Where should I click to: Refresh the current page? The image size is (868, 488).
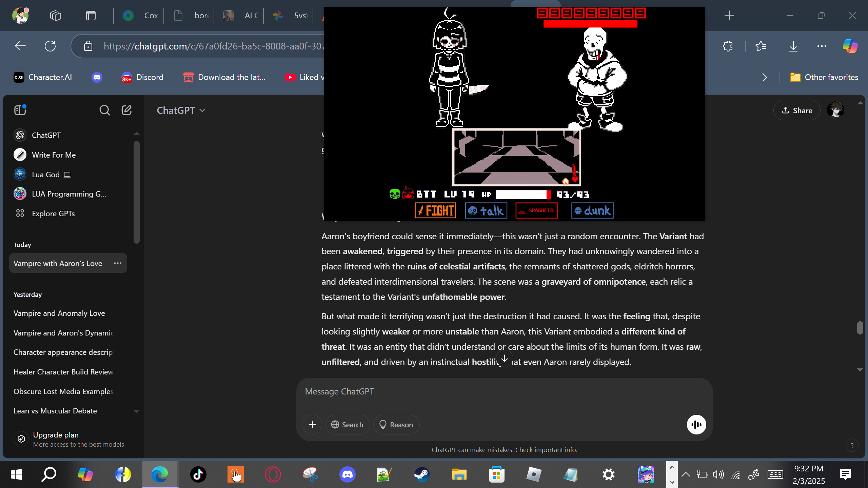tap(50, 46)
